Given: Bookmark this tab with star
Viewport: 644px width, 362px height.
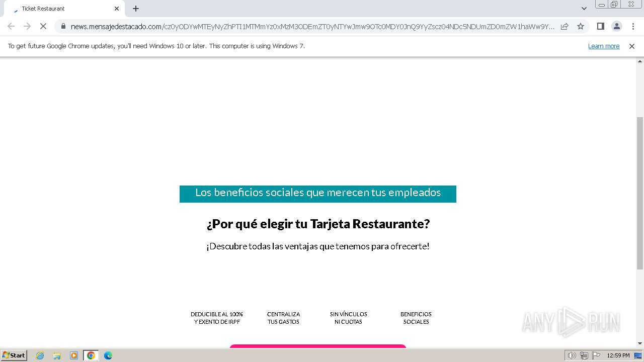Looking at the screenshot, I should click(581, 26).
